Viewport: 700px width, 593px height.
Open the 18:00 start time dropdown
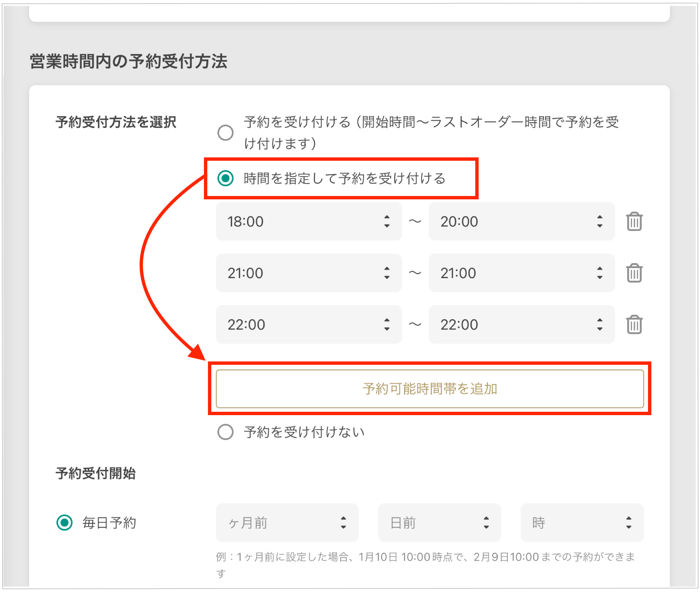308,221
